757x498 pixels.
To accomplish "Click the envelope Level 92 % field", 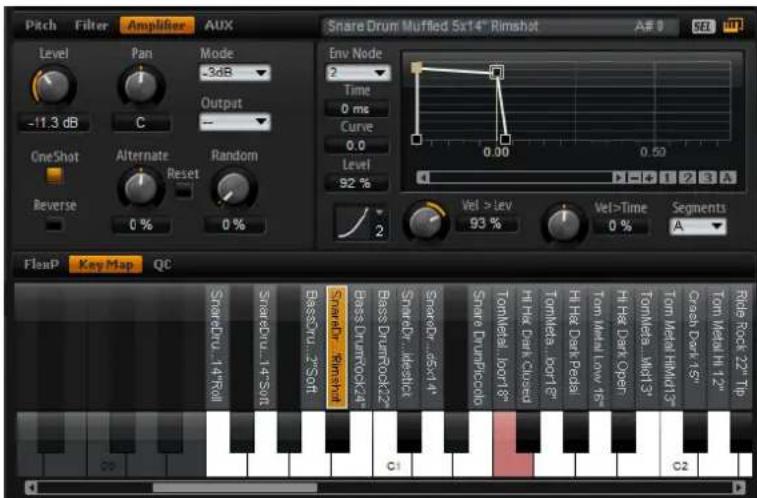I will tap(356, 183).
